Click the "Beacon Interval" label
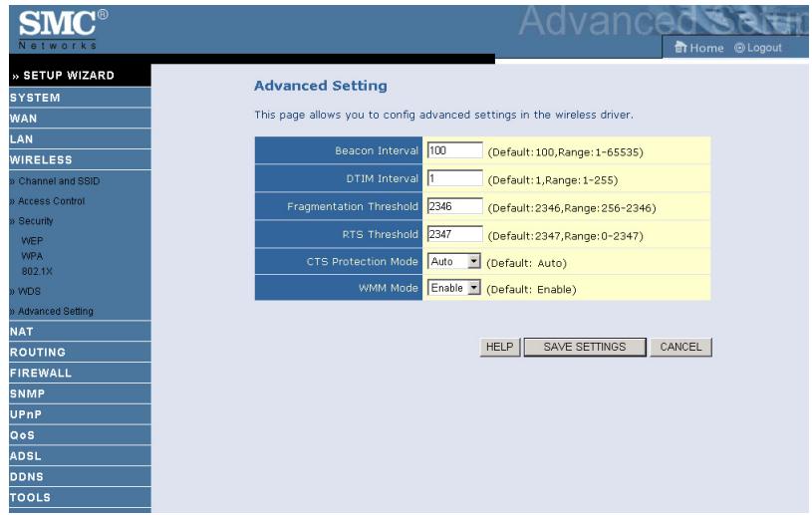 (377, 150)
